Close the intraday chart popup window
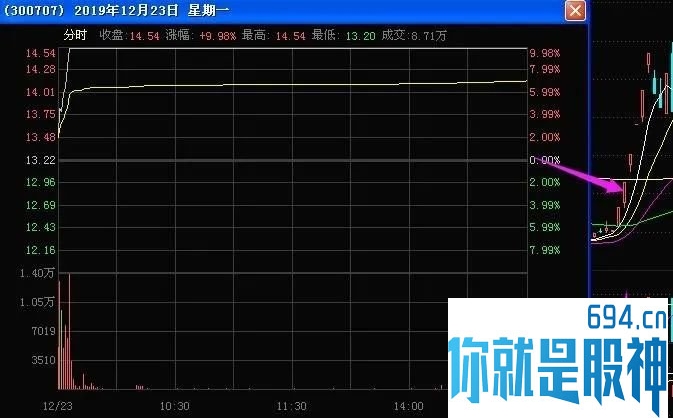Image resolution: width=673 pixels, height=418 pixels. (x=575, y=10)
